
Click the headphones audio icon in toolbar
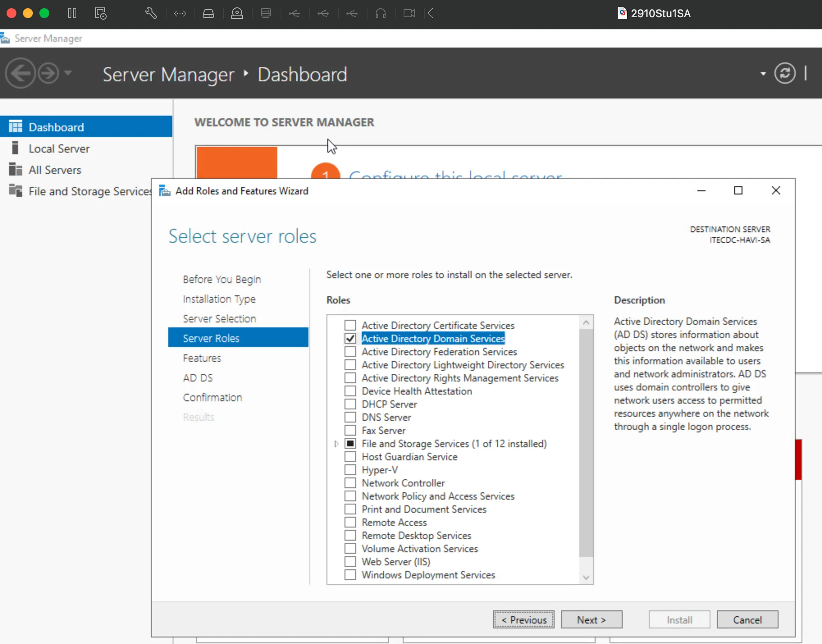point(381,13)
